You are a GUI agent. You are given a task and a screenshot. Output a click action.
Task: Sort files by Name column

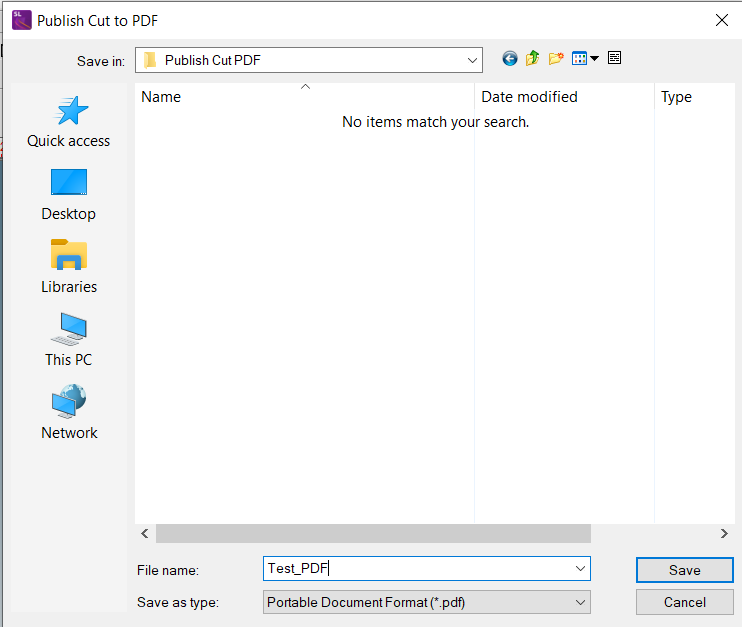[x=300, y=97]
